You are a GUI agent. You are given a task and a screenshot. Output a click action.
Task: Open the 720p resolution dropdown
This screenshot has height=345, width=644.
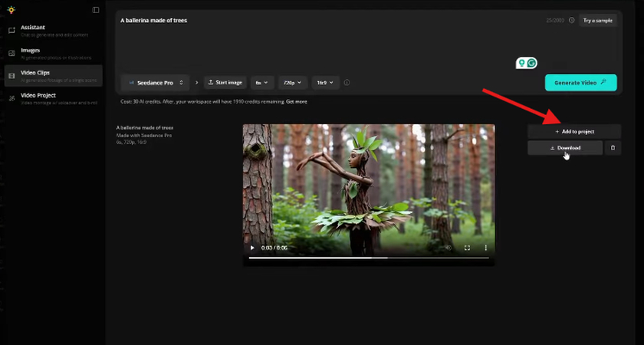click(293, 83)
